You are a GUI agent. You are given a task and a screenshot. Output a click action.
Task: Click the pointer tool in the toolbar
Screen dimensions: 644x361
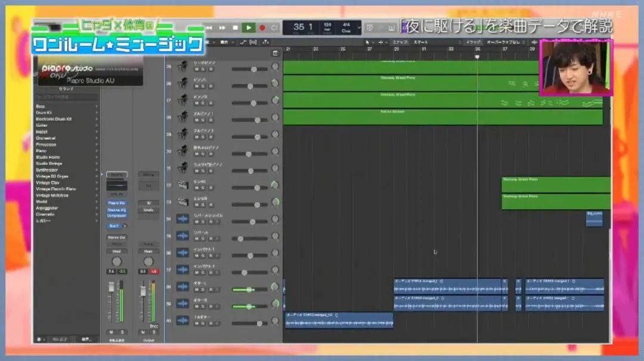367,42
